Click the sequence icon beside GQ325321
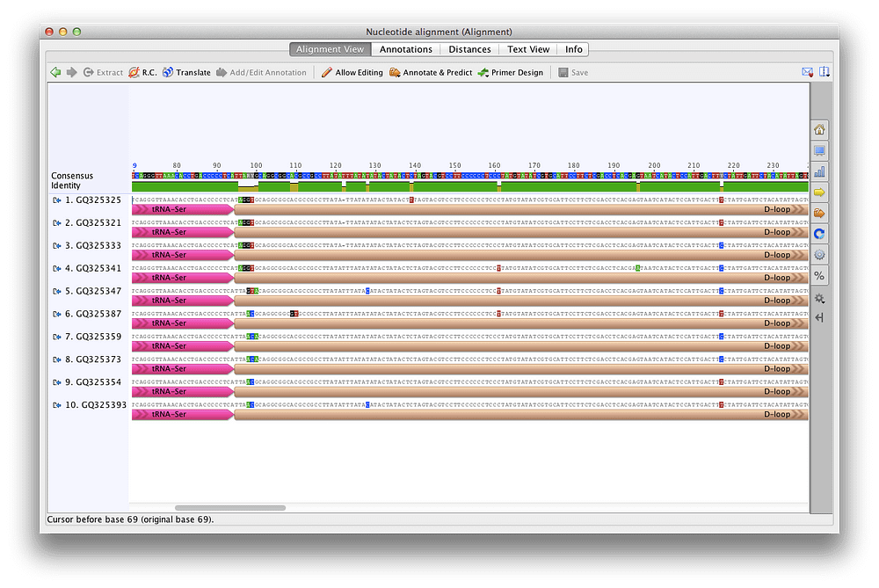This screenshot has width=879, height=588. [x=56, y=223]
